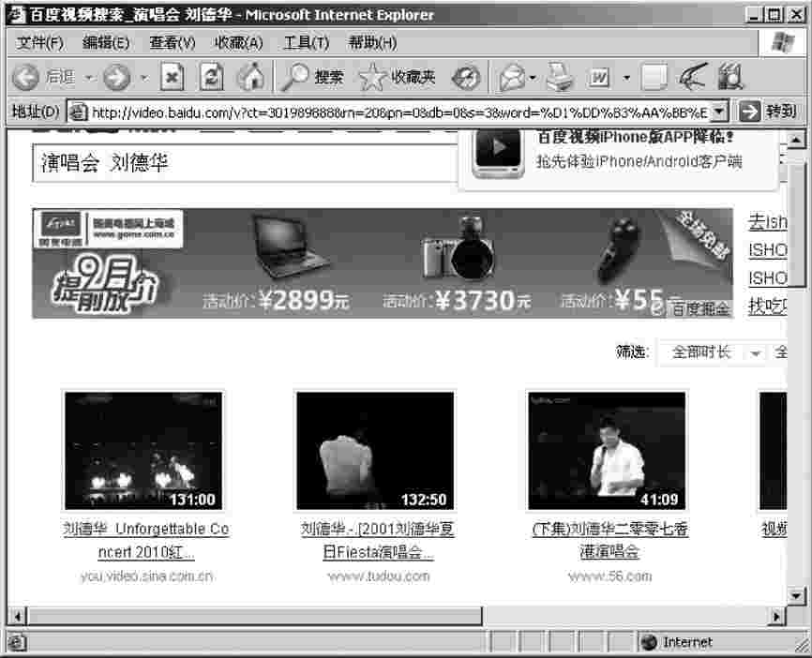Screen dimensions: 812x658
Task: Click the last toolbar icon with the magnifier
Action: [x=730, y=77]
